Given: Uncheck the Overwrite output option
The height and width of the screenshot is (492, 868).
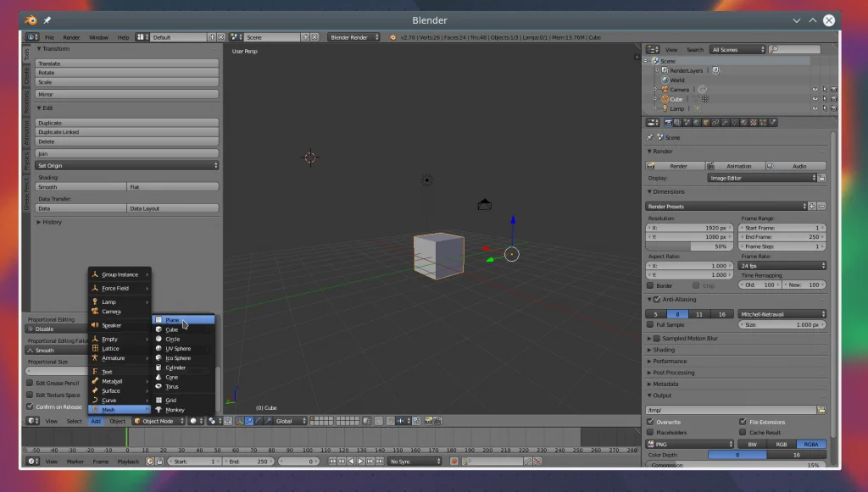Looking at the screenshot, I should (650, 422).
